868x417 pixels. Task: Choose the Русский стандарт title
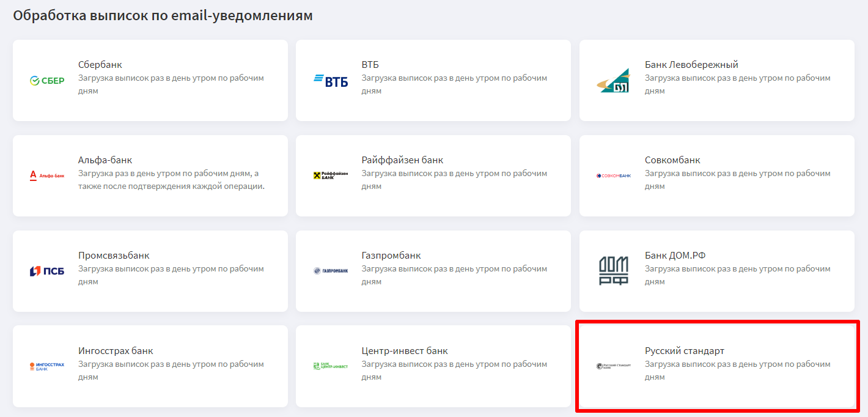(685, 351)
